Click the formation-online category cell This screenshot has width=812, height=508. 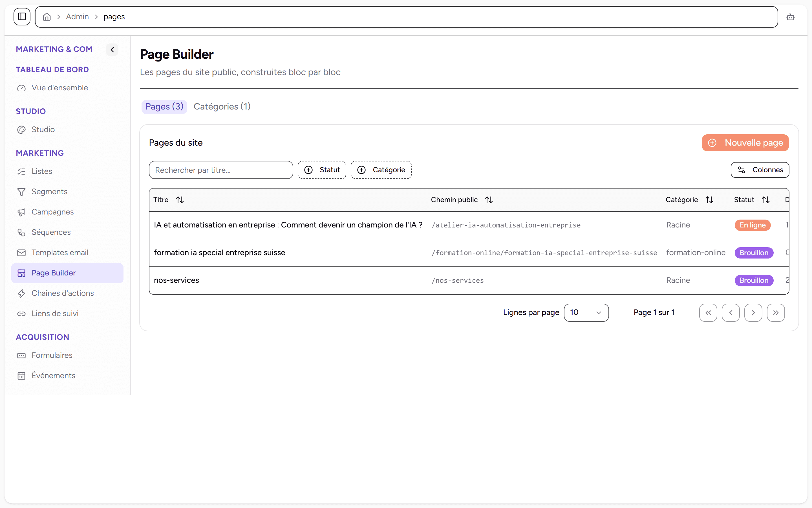point(696,253)
